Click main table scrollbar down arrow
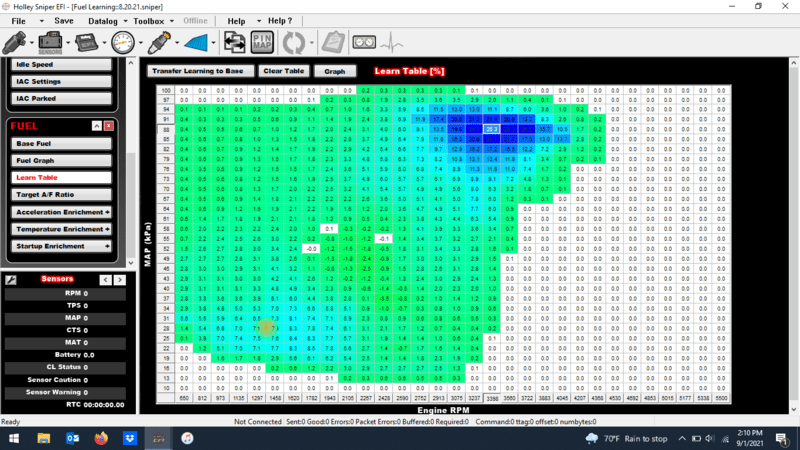The image size is (800, 450). (x=794, y=409)
